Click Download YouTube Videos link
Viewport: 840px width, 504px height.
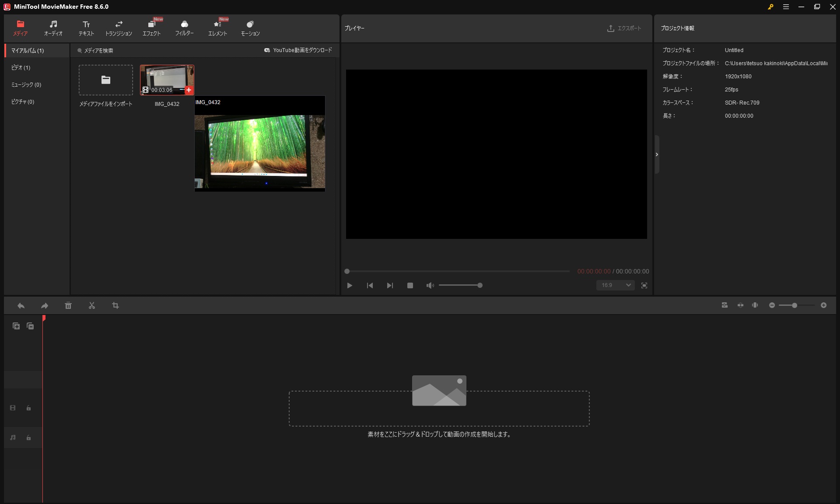click(298, 50)
